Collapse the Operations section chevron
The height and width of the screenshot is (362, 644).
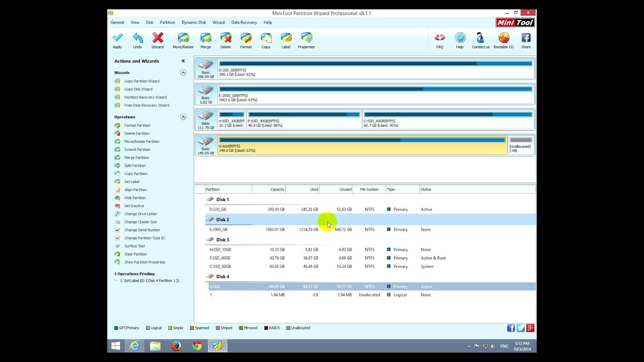point(183,117)
